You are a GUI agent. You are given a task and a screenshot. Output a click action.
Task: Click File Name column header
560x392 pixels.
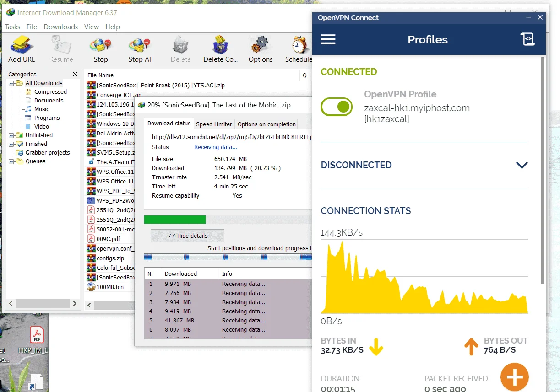click(x=192, y=75)
